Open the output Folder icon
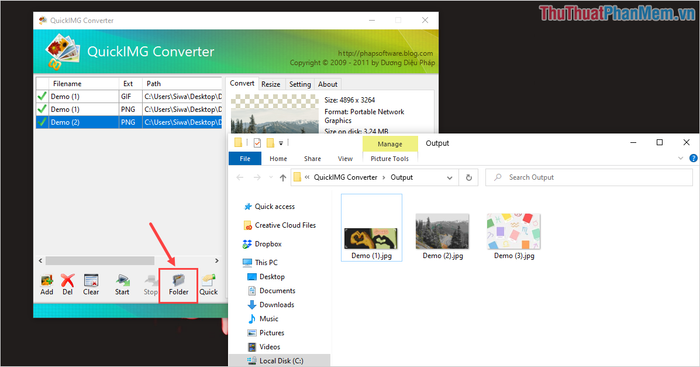The height and width of the screenshot is (367, 700). (x=179, y=281)
